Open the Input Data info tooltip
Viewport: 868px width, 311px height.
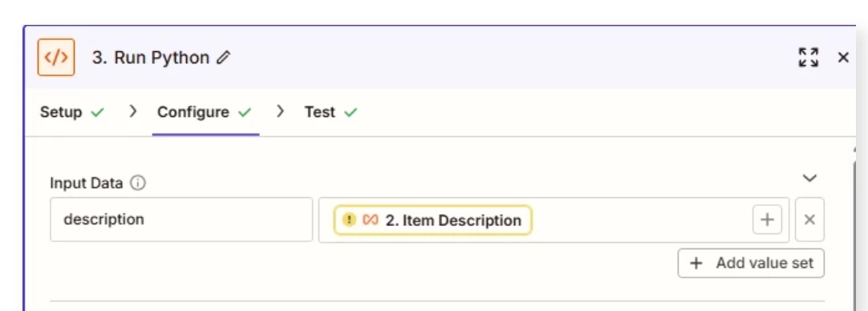click(138, 184)
